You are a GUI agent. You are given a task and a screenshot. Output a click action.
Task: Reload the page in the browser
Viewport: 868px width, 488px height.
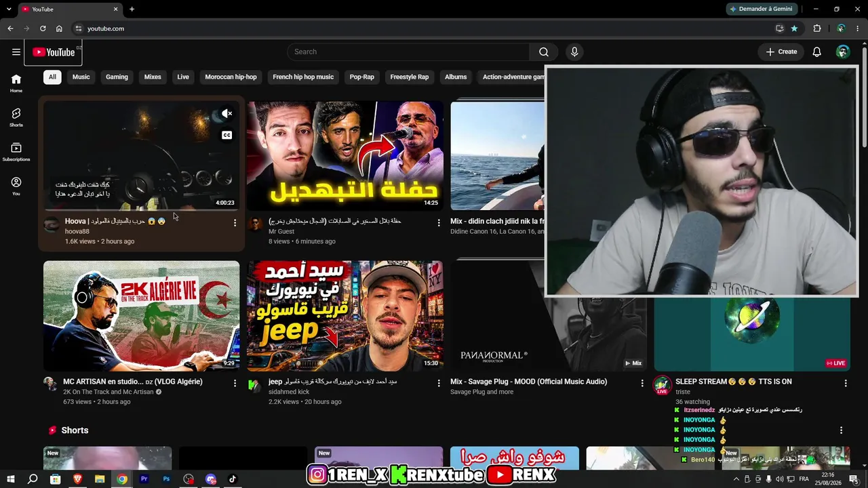coord(43,28)
